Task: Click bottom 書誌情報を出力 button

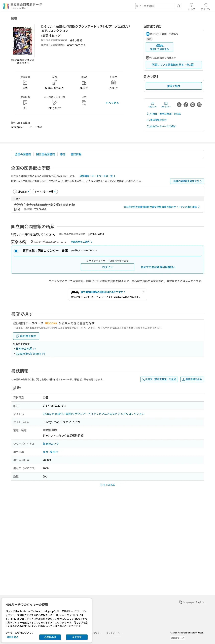Action: pos(192,379)
